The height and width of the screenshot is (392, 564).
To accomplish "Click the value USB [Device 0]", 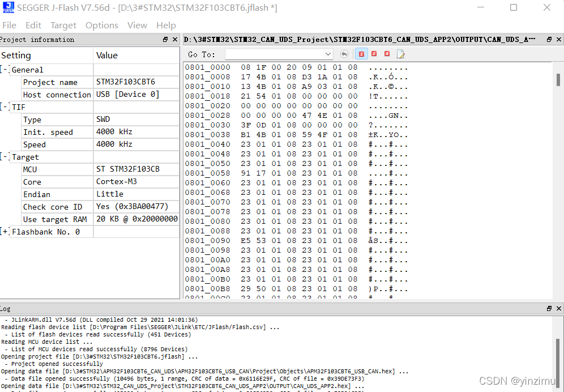I will (127, 94).
